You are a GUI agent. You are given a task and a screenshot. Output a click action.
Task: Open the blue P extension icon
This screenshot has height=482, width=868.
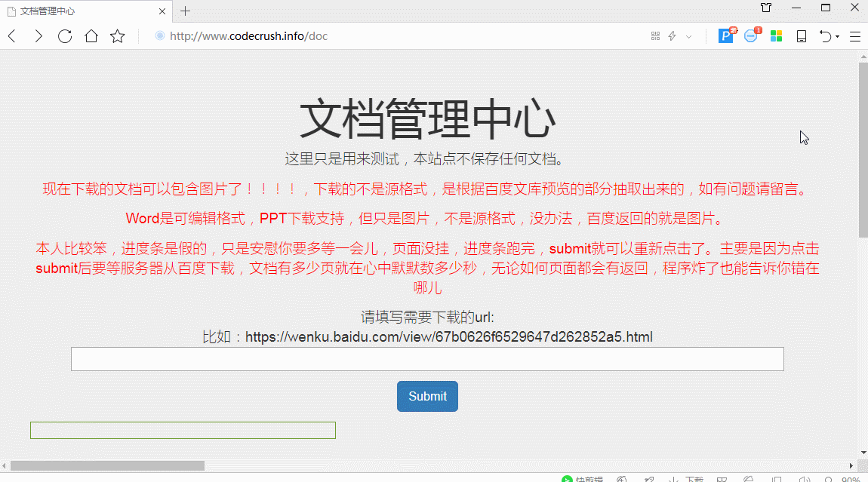726,36
